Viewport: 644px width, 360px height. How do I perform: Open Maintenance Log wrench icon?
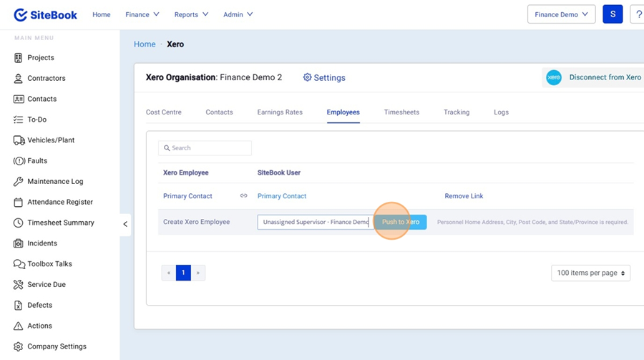pyautogui.click(x=19, y=182)
